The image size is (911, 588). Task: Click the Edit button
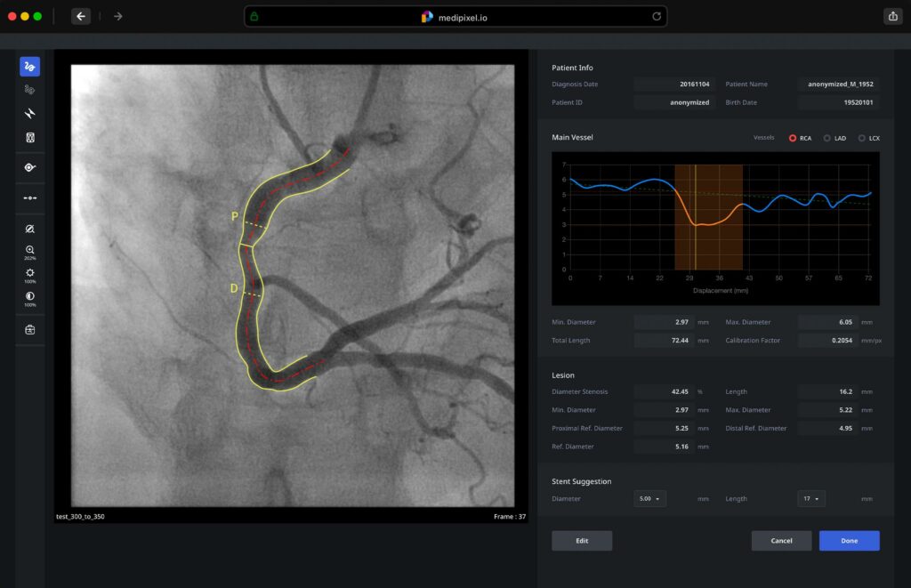tap(582, 541)
